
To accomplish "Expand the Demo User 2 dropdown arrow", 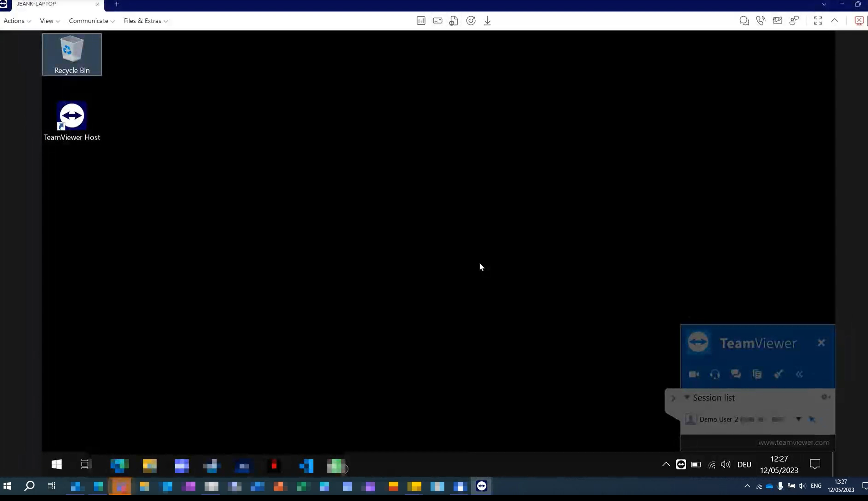I will pyautogui.click(x=799, y=419).
